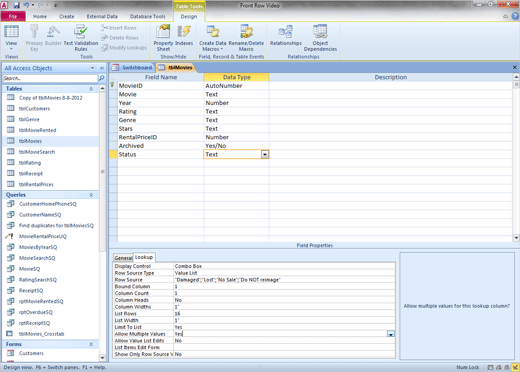This screenshot has width=520, height=372.
Task: Click Delete Rows in Tools group
Action: click(x=120, y=38)
